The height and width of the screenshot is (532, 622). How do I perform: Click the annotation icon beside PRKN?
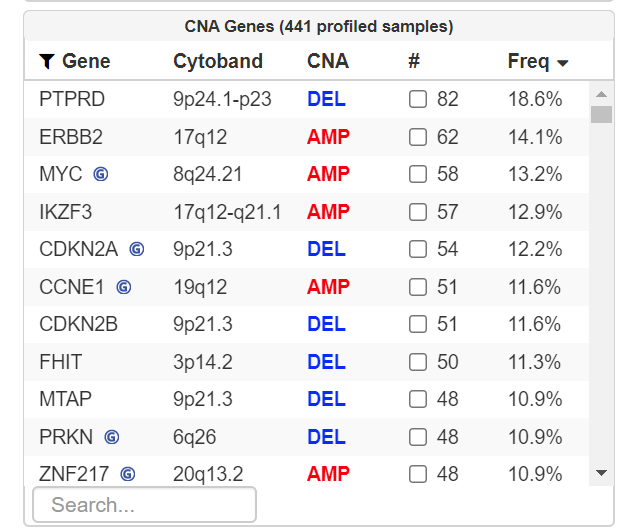112,437
